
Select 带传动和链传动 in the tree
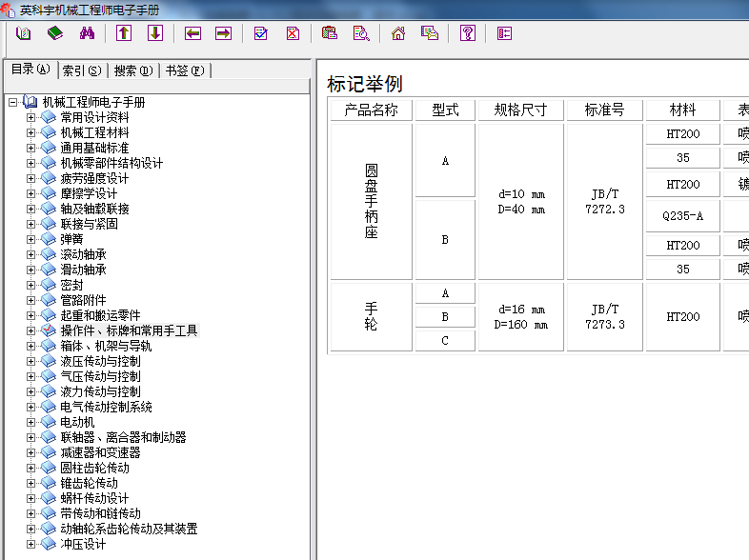click(x=100, y=514)
